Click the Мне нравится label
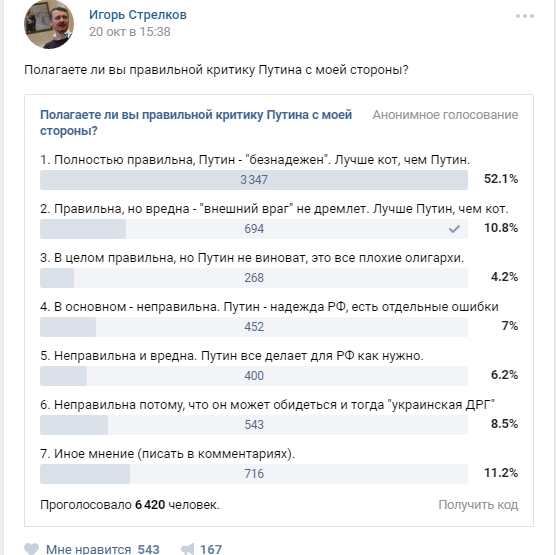This screenshot has height=555, width=556. pyautogui.click(x=89, y=549)
